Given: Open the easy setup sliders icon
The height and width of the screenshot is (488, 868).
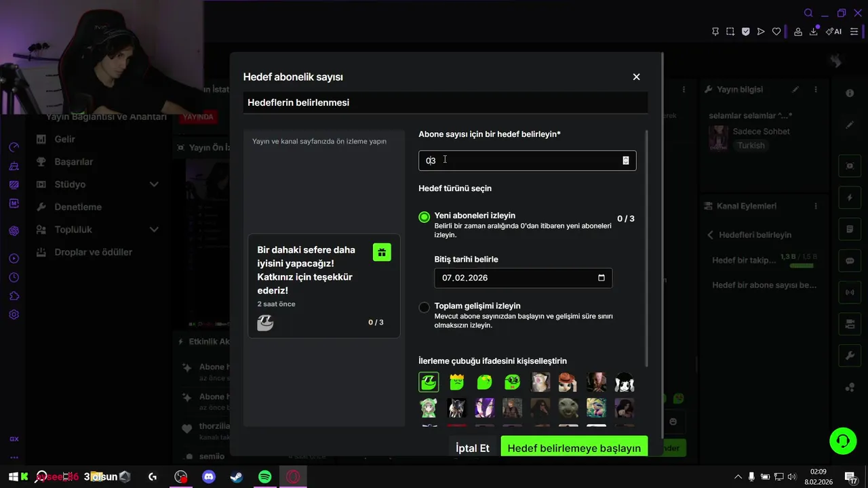Looking at the screenshot, I should pyautogui.click(x=854, y=31).
